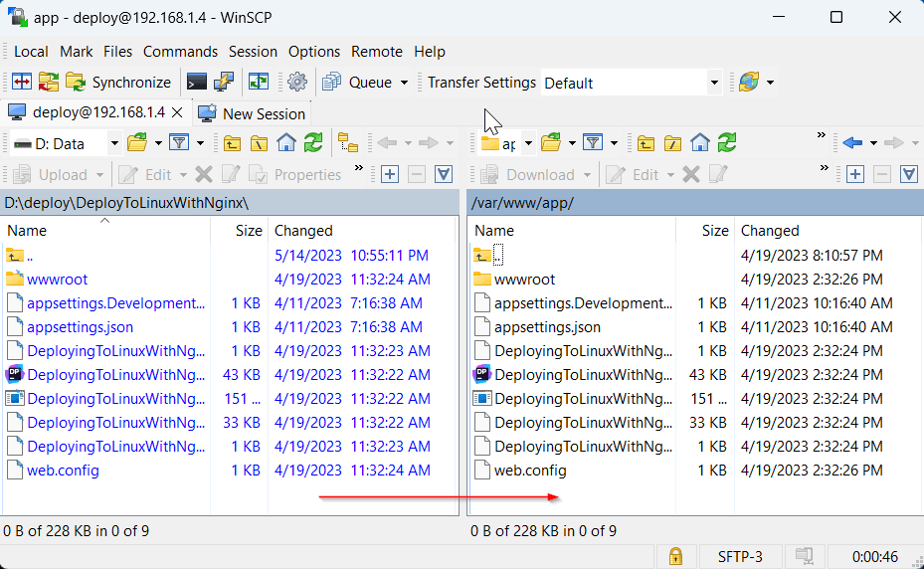Open the Remote menu
924x569 pixels.
tap(377, 52)
